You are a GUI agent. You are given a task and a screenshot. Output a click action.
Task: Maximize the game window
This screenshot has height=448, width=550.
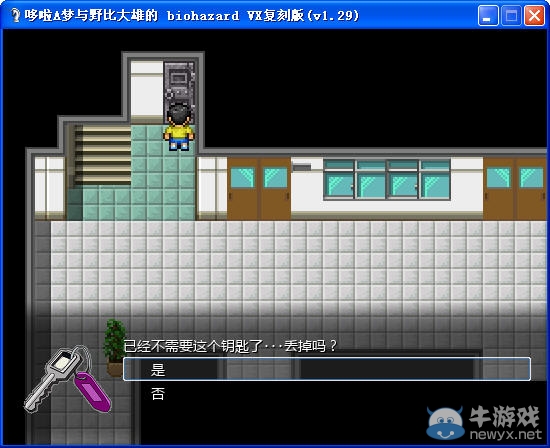(x=511, y=16)
